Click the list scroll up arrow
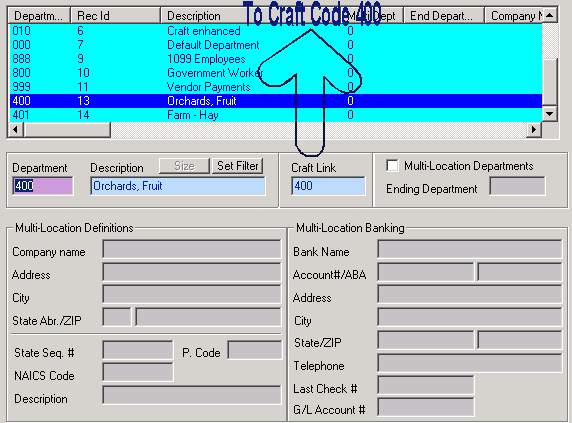The image size is (572, 423). (550, 16)
